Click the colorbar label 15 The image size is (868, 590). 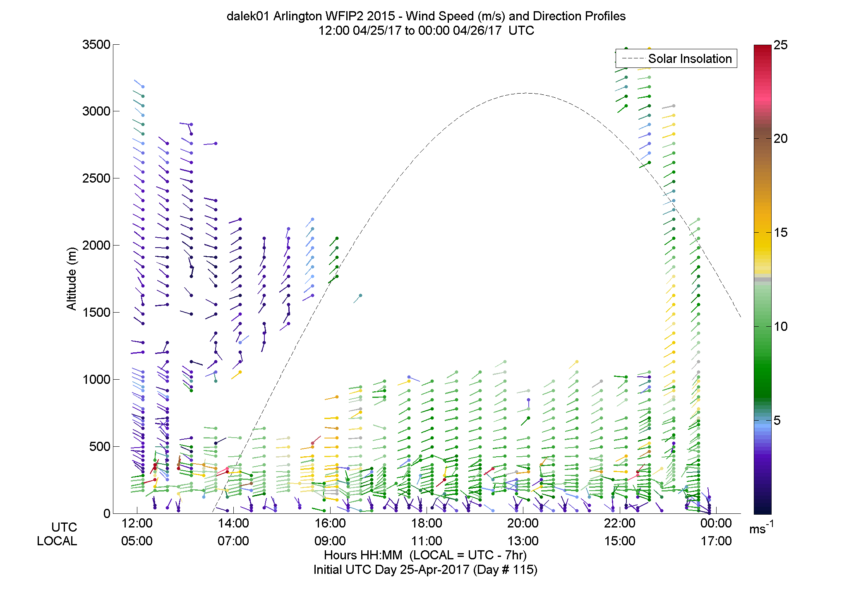(x=780, y=233)
